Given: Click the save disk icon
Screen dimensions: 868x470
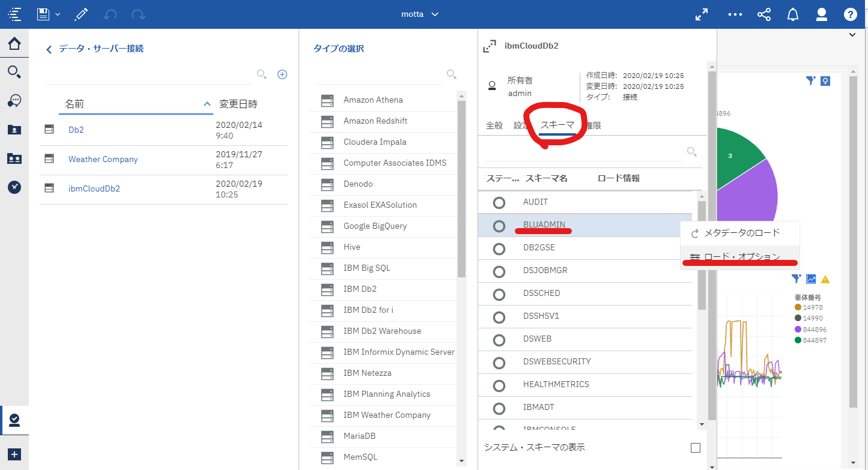Looking at the screenshot, I should (x=43, y=14).
